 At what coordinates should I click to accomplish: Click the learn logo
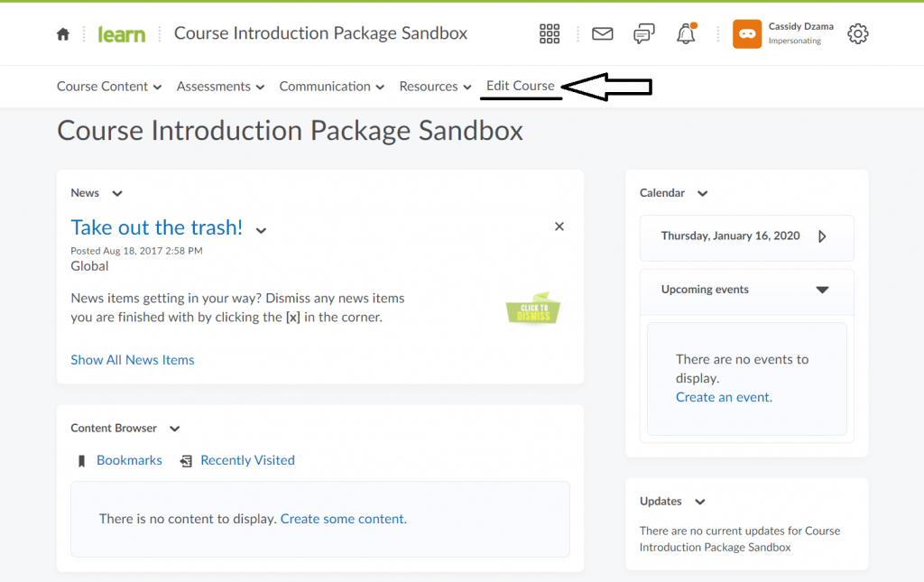[121, 33]
